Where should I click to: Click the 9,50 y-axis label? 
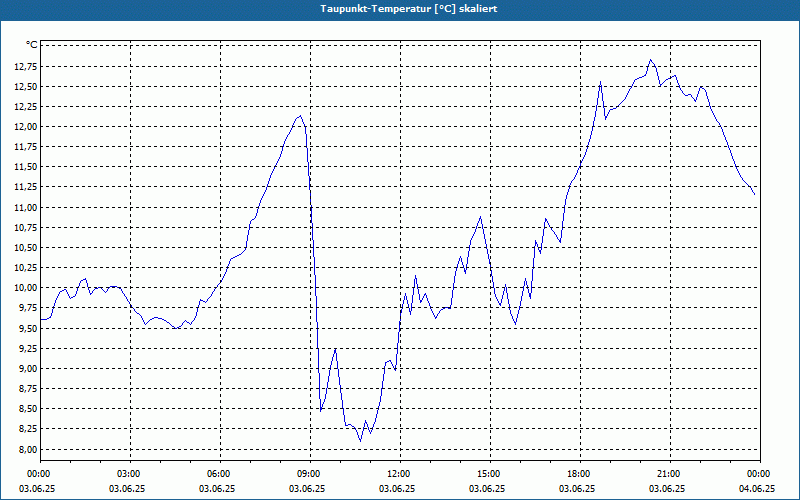tap(29, 329)
